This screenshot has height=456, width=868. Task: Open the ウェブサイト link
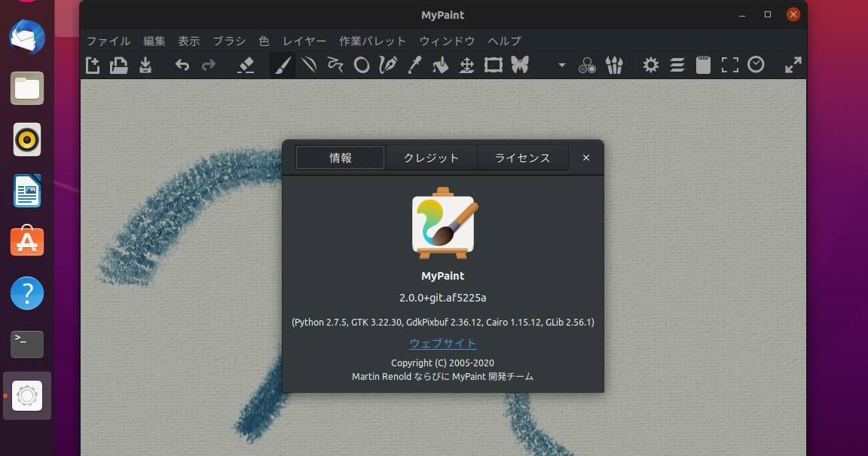click(x=443, y=343)
